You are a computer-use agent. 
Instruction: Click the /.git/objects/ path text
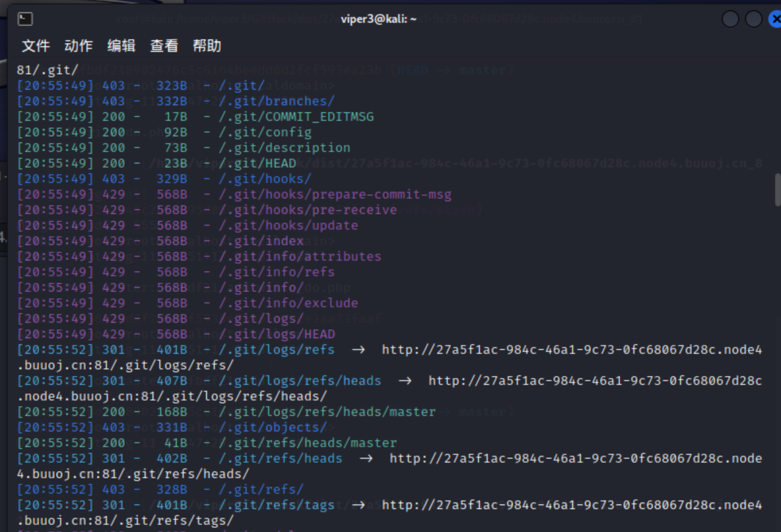(x=273, y=428)
